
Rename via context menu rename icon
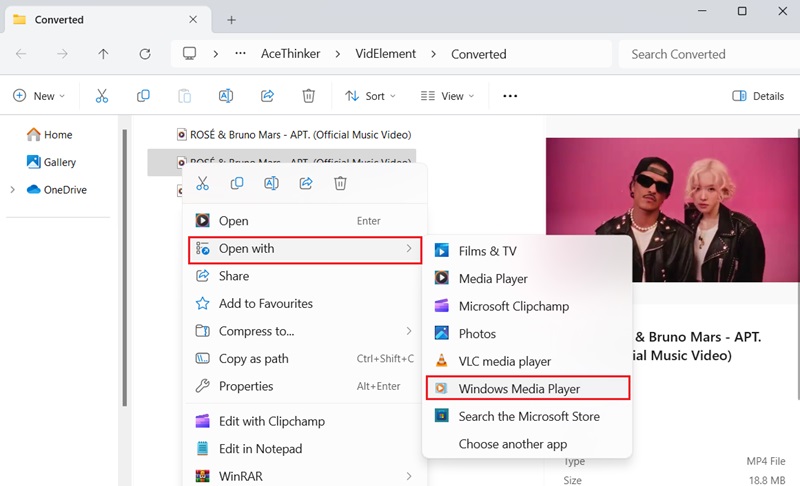[271, 183]
